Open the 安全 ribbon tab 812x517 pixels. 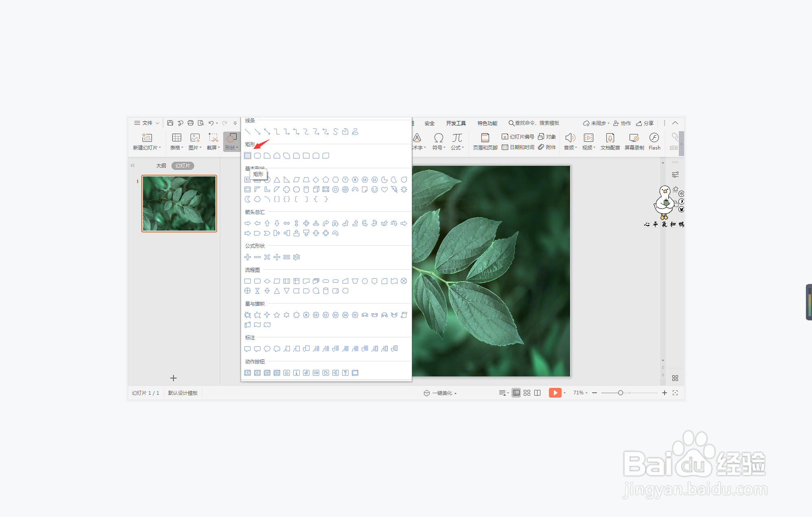pyautogui.click(x=429, y=123)
